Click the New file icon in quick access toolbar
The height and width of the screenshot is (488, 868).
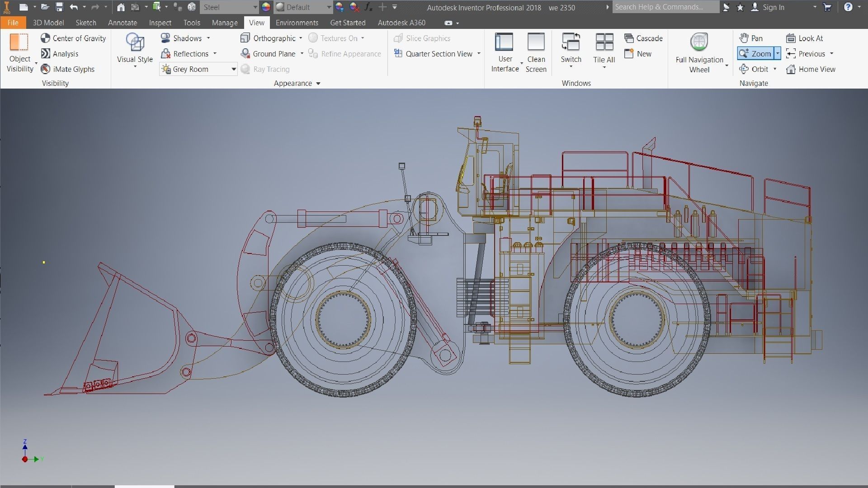tap(24, 7)
